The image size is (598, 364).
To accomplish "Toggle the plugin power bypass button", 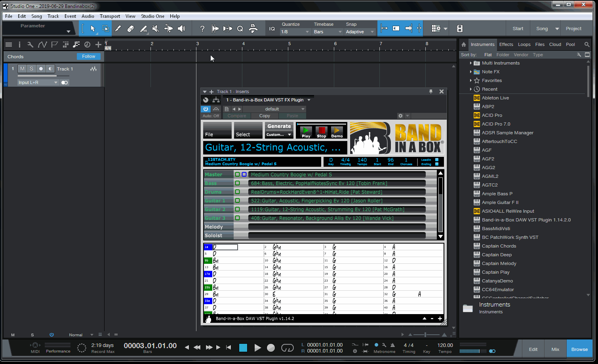I will coord(206,109).
